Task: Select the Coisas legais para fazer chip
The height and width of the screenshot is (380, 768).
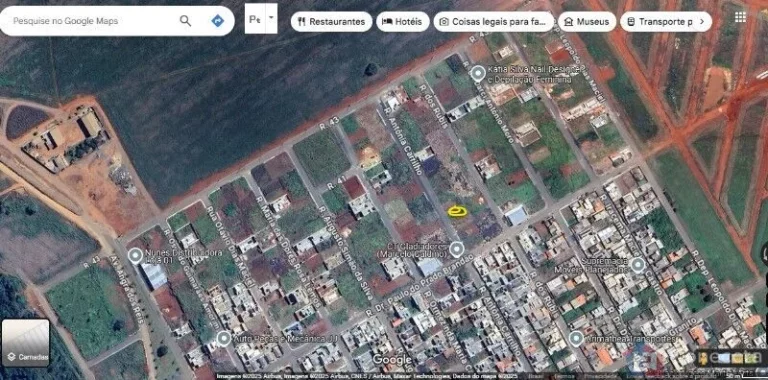Action: [x=494, y=22]
